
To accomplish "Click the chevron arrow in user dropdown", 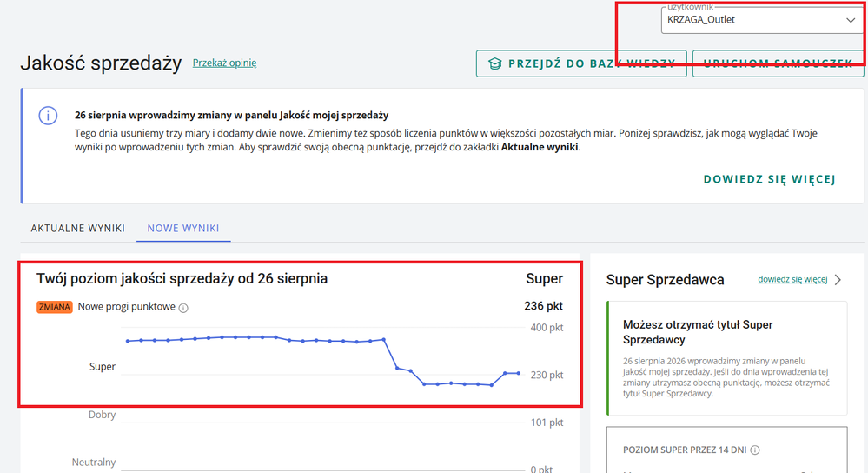I will click(x=851, y=21).
